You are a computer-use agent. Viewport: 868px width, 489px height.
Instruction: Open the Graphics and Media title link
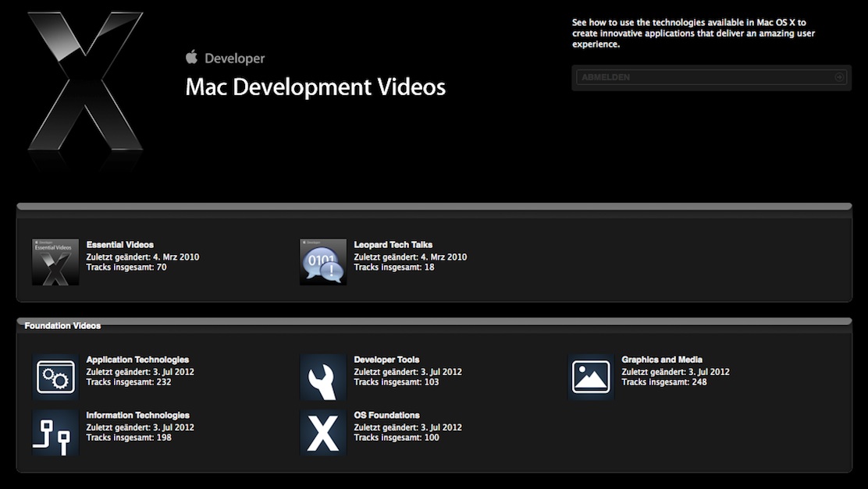click(x=662, y=360)
